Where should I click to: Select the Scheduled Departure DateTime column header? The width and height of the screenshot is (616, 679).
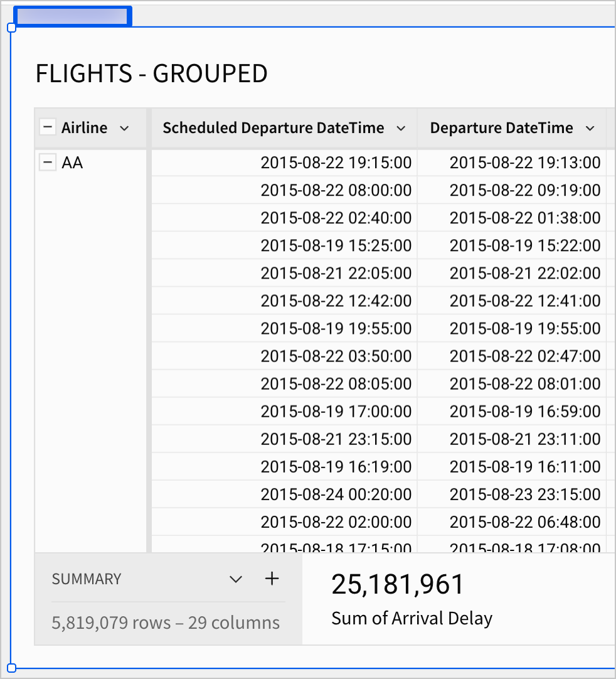pos(273,128)
